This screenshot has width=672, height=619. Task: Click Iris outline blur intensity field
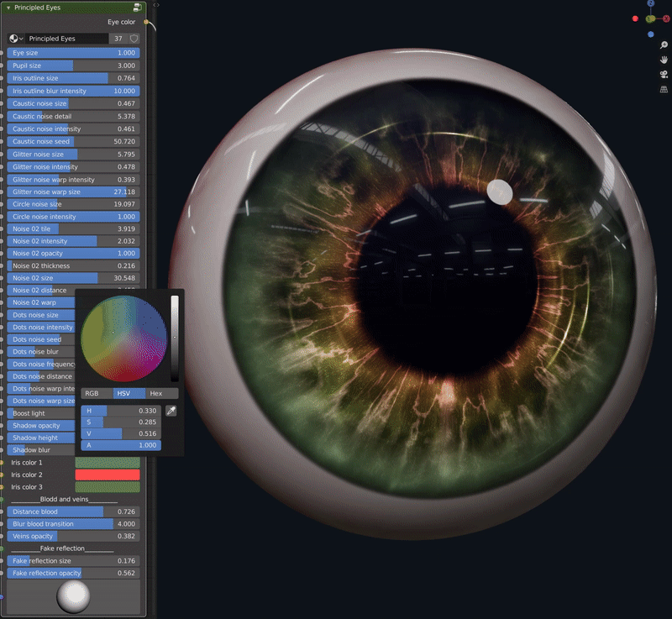pos(73,91)
